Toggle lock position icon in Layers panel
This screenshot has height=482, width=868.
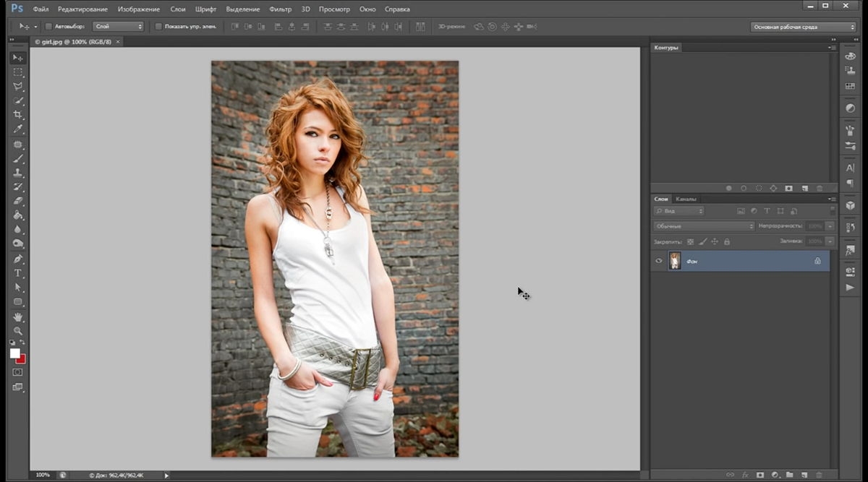pos(715,241)
